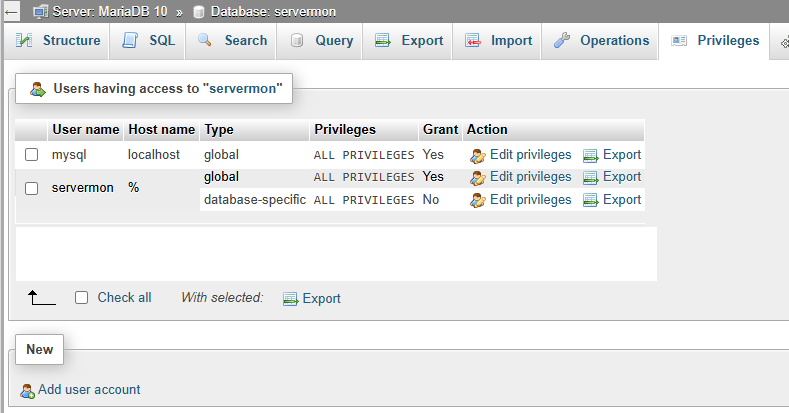This screenshot has width=789, height=413.
Task: Edit privileges for the database-specific row
Action: [530, 200]
